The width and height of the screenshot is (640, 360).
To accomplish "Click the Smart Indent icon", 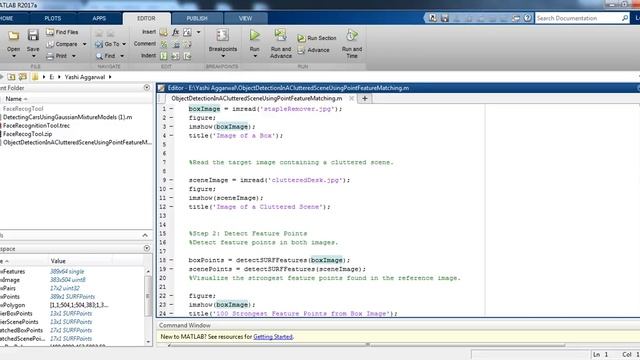I will 163,56.
